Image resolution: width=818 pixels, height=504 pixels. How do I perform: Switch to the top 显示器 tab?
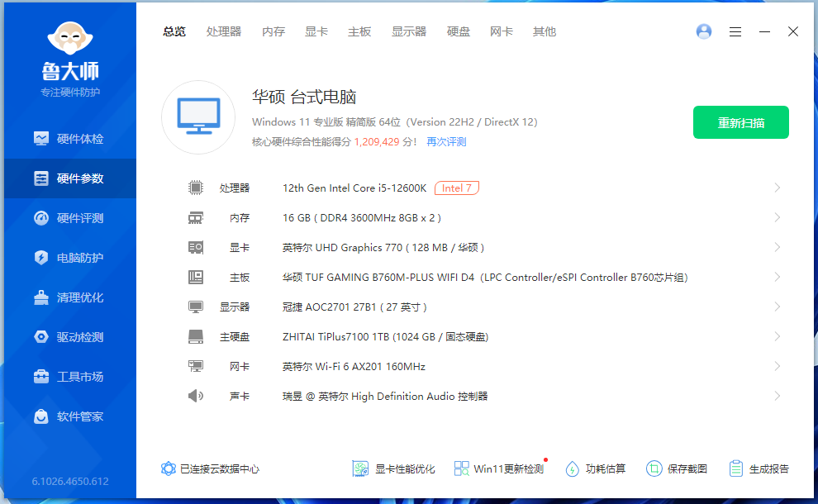click(x=409, y=32)
